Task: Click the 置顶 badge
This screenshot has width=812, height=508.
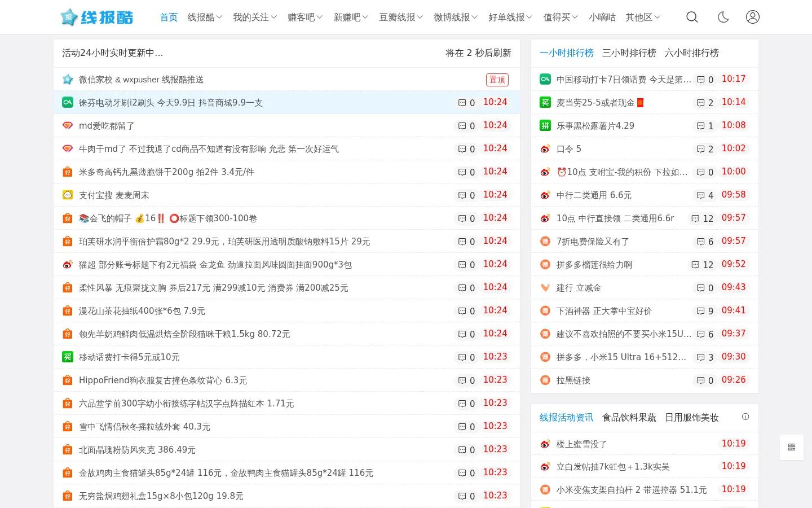Action: (x=497, y=80)
